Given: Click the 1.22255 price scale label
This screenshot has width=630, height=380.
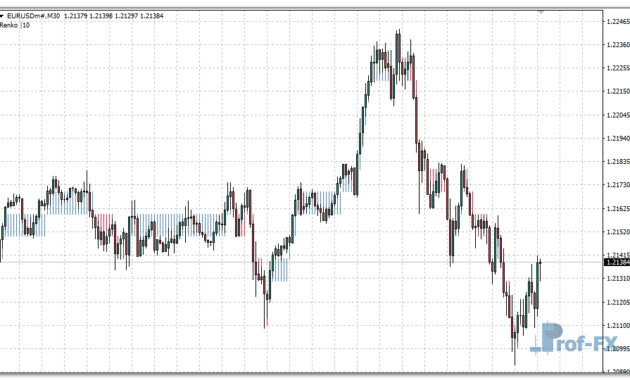Looking at the screenshot, I should (618, 68).
